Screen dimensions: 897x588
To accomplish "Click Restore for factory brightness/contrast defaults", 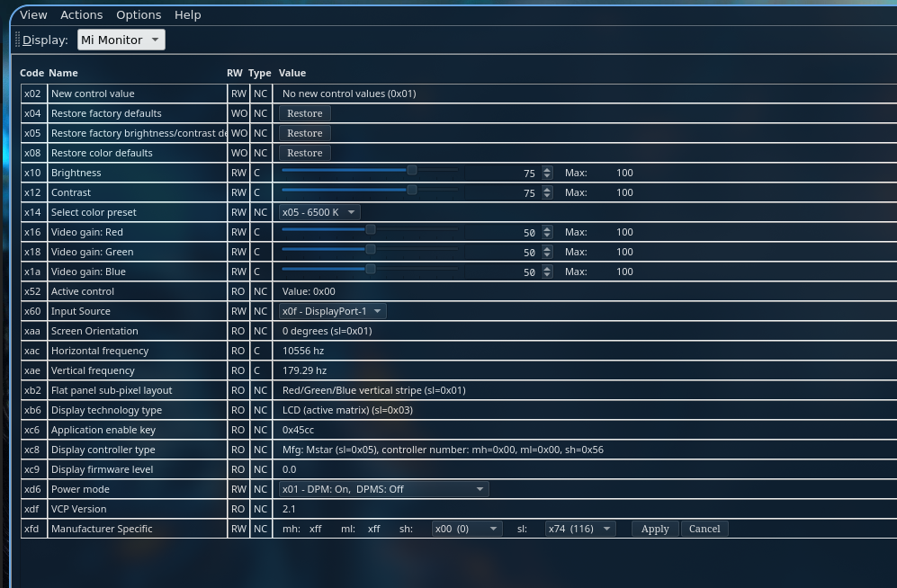I will tap(304, 133).
